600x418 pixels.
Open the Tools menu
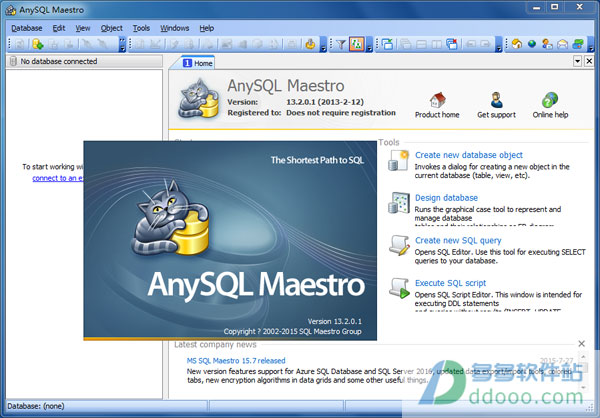point(141,28)
